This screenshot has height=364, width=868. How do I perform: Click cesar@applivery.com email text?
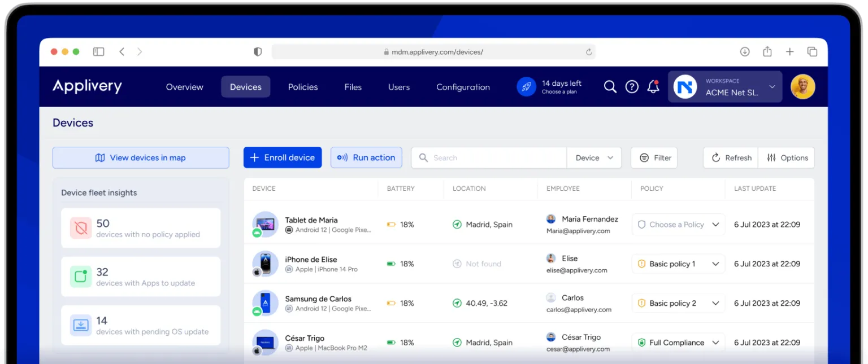click(x=578, y=349)
